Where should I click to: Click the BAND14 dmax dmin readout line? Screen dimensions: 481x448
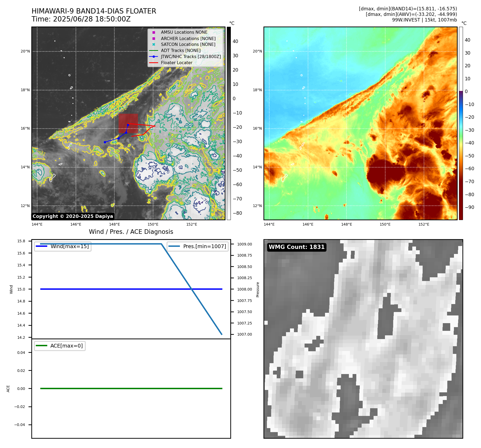(408, 9)
